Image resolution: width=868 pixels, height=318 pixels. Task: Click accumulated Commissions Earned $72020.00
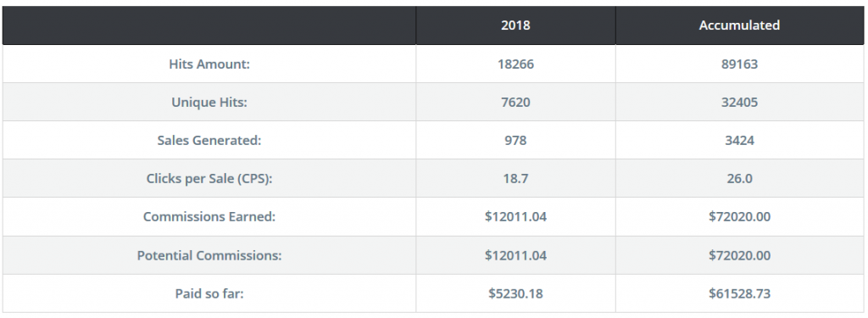tap(739, 217)
